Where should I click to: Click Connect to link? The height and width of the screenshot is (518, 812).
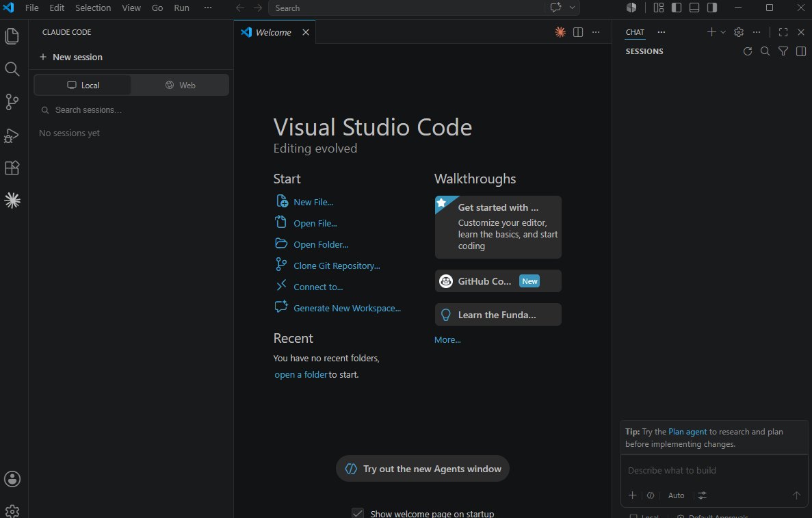pyautogui.click(x=318, y=287)
